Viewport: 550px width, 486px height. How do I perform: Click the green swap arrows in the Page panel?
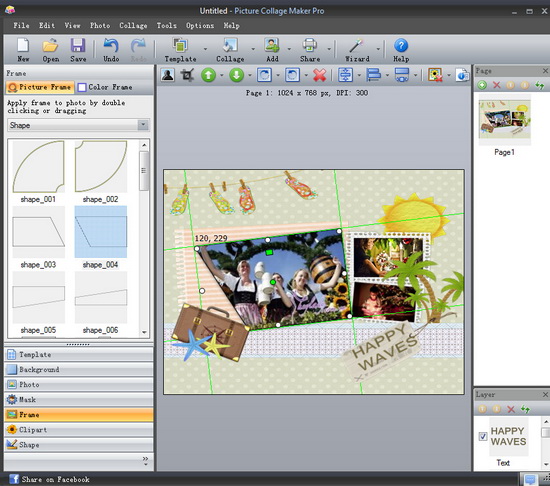539,85
